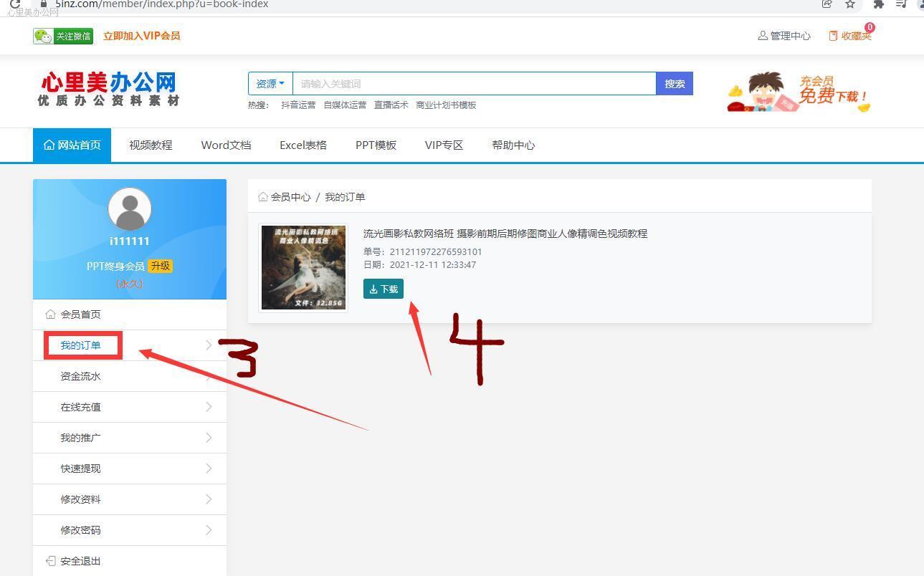Click the 升级 upgrade badge
The height and width of the screenshot is (576, 924).
pos(160,266)
